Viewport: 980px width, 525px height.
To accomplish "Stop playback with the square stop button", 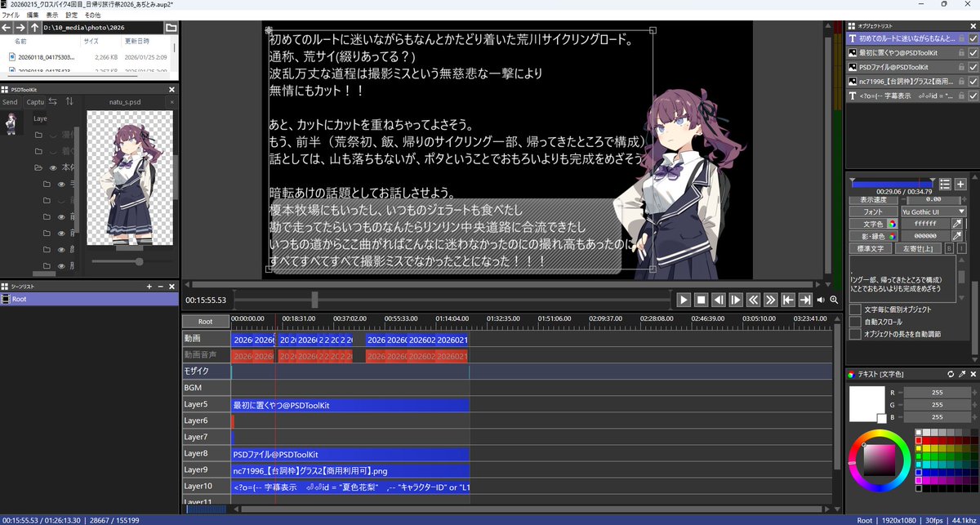I will click(701, 300).
